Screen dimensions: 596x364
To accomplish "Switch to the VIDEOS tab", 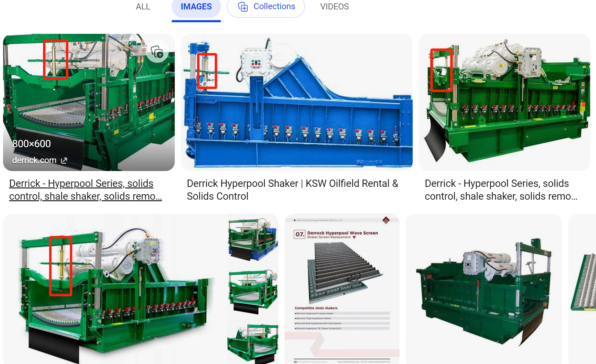I will [x=334, y=6].
